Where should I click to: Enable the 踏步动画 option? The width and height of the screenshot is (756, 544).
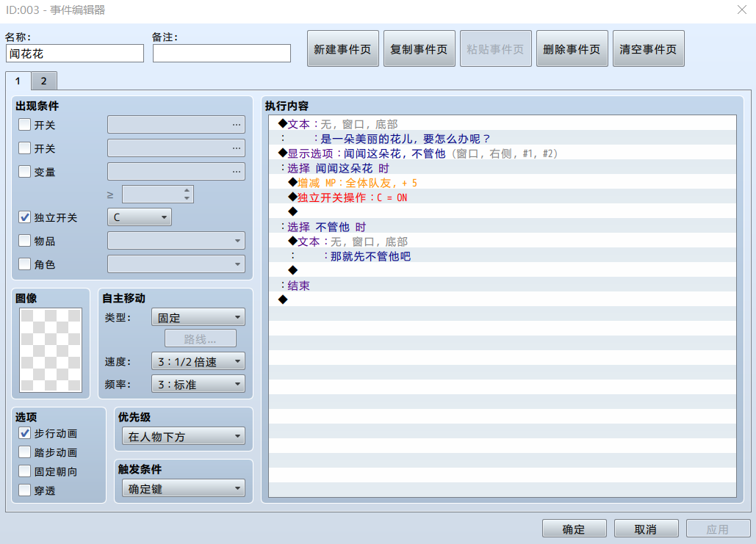24,452
